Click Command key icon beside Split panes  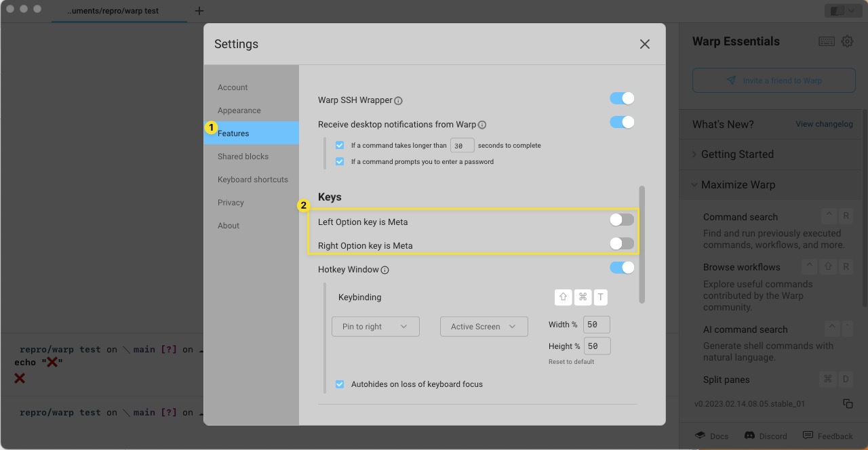coord(827,379)
